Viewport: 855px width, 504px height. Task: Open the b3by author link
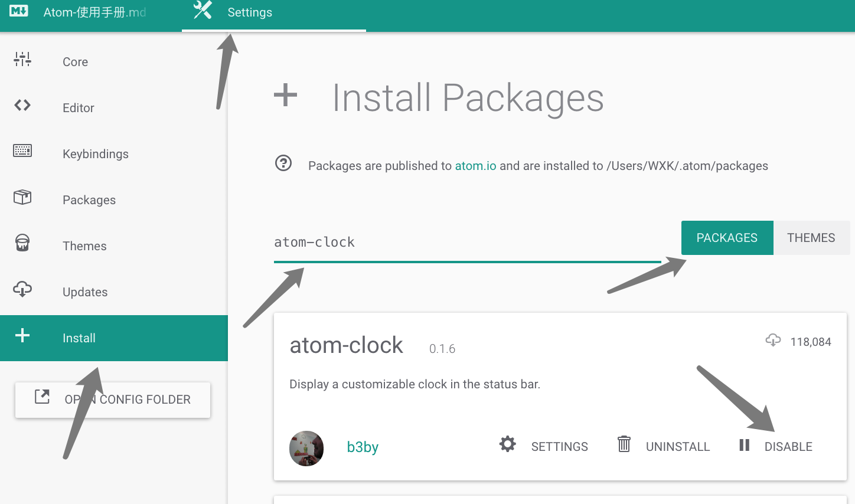tap(363, 447)
